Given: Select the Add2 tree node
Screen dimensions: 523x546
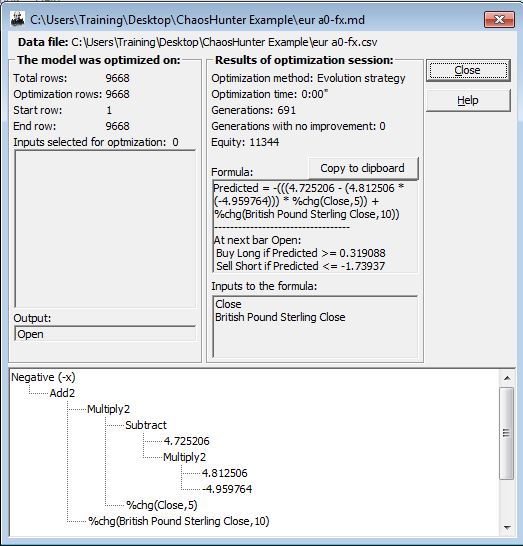Looking at the screenshot, I should (x=62, y=393).
